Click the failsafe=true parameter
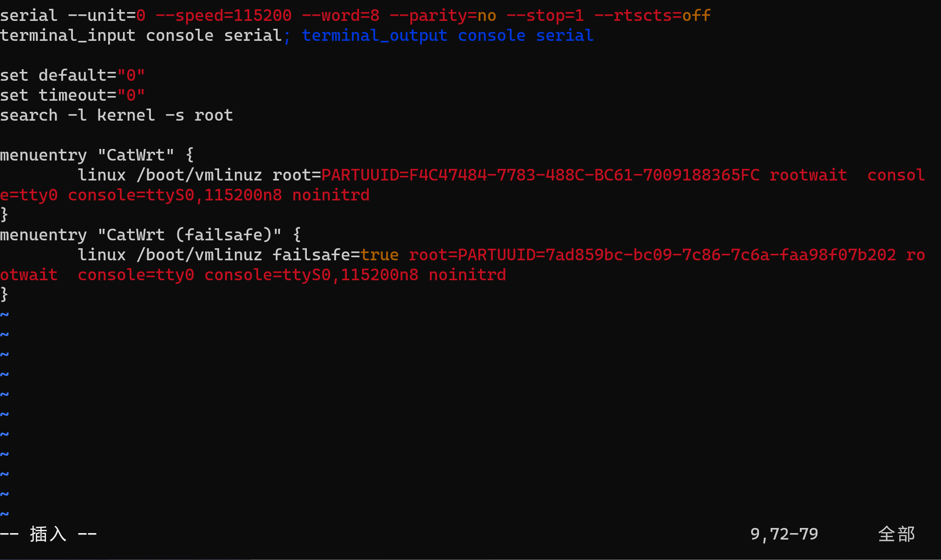 point(335,255)
